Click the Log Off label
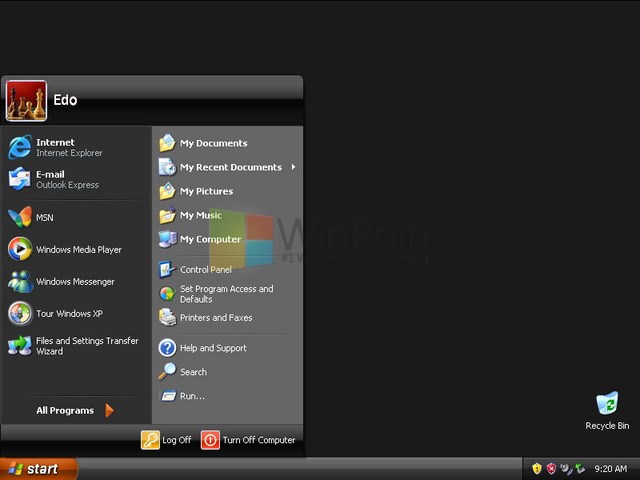Screen dimensions: 640x480 point(176,440)
